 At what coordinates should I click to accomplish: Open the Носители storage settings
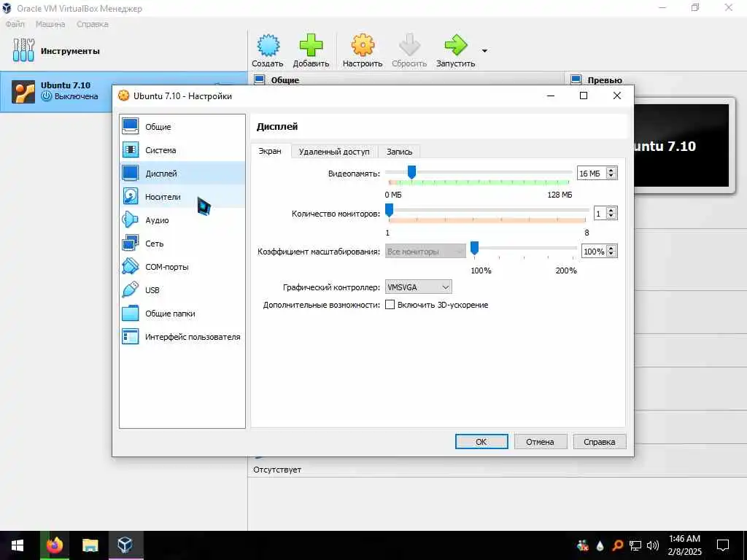tap(182, 197)
